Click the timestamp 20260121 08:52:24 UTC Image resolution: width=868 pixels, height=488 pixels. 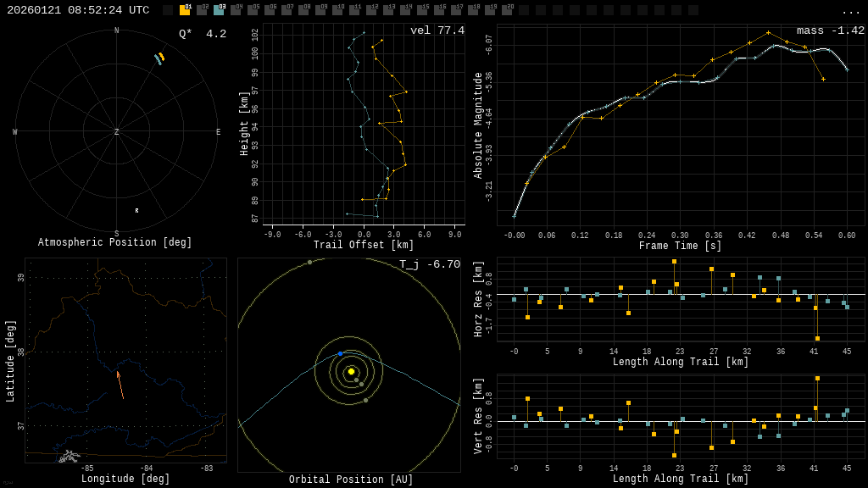click(x=78, y=10)
